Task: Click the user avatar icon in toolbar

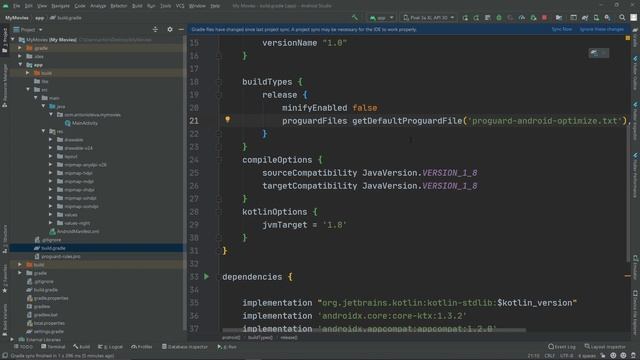Action: pyautogui.click(x=633, y=18)
